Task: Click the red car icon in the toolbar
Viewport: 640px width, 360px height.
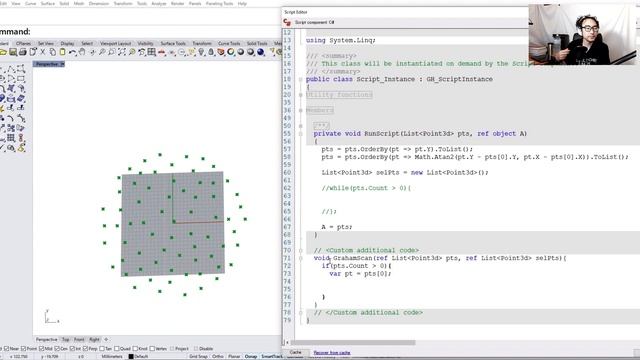Action: [162, 52]
